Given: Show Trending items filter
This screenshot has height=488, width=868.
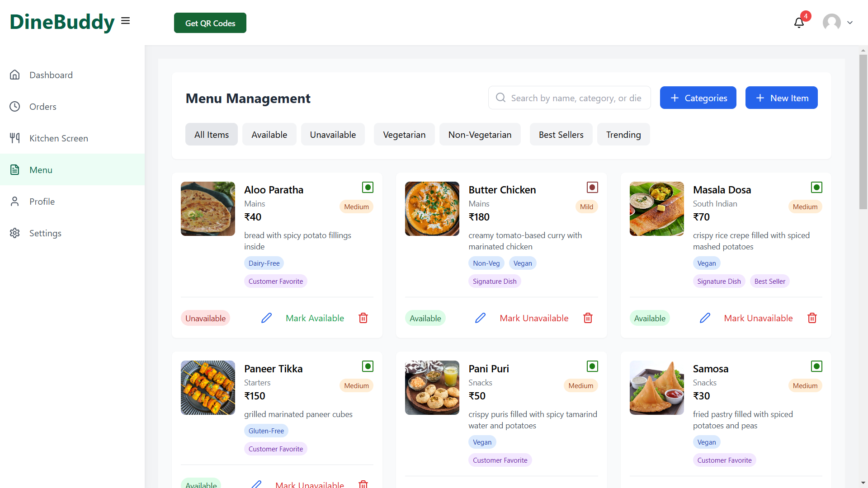Looking at the screenshot, I should pos(623,134).
